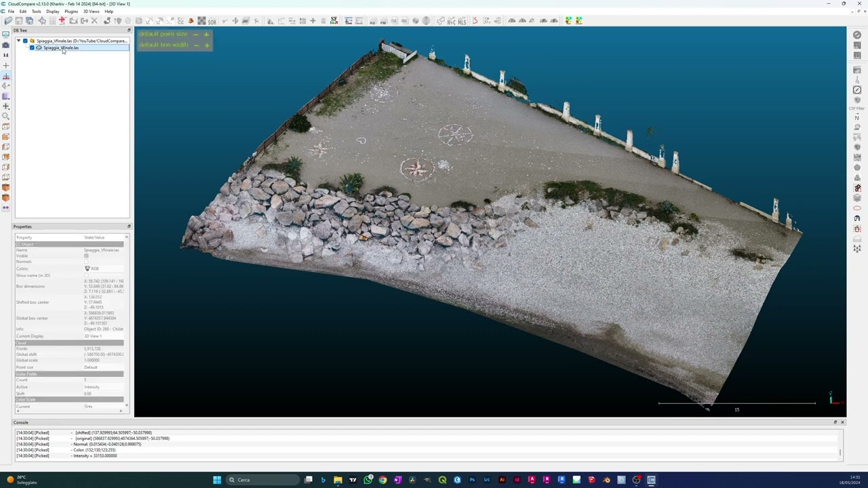The width and height of the screenshot is (868, 488).
Task: Decrease default point size with minus
Action: click(196, 34)
